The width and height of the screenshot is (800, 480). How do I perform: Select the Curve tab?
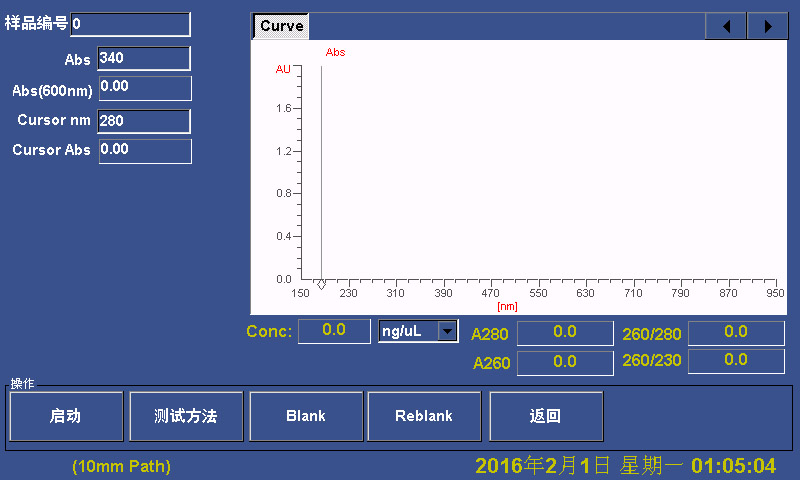281,26
